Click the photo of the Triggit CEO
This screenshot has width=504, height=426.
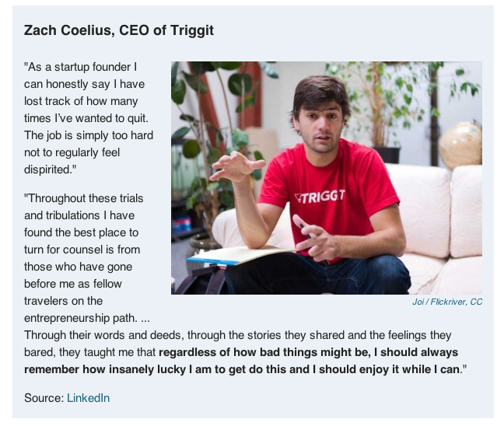326,178
